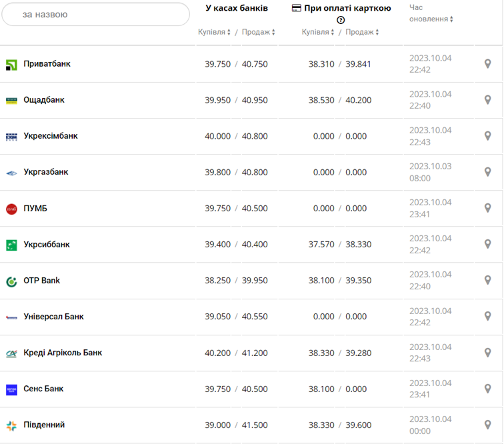Image resolution: width=504 pixels, height=444 pixels.
Task: Click the map pin for Укрексімбанк
Action: pyautogui.click(x=487, y=136)
